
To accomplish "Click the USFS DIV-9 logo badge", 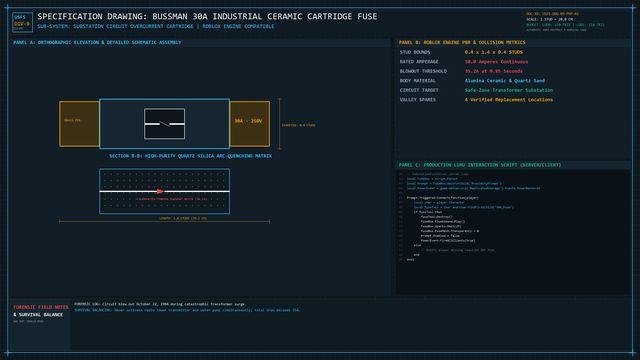I will [22, 22].
